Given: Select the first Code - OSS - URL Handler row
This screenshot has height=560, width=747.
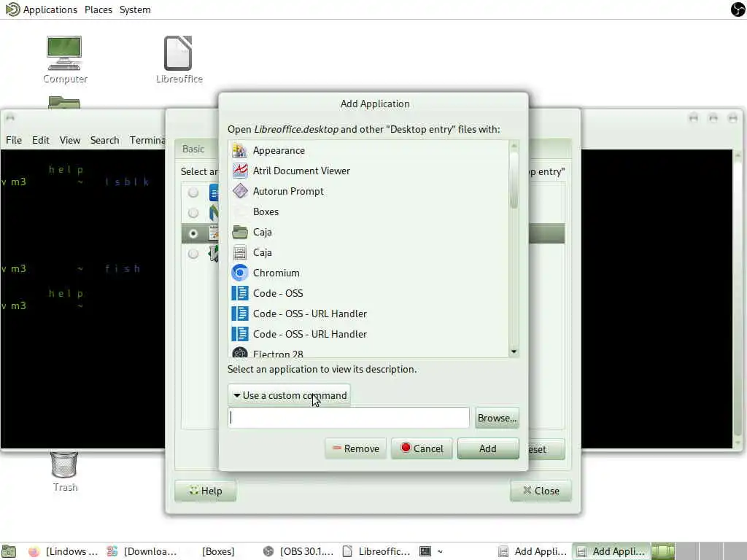Looking at the screenshot, I should (368, 314).
